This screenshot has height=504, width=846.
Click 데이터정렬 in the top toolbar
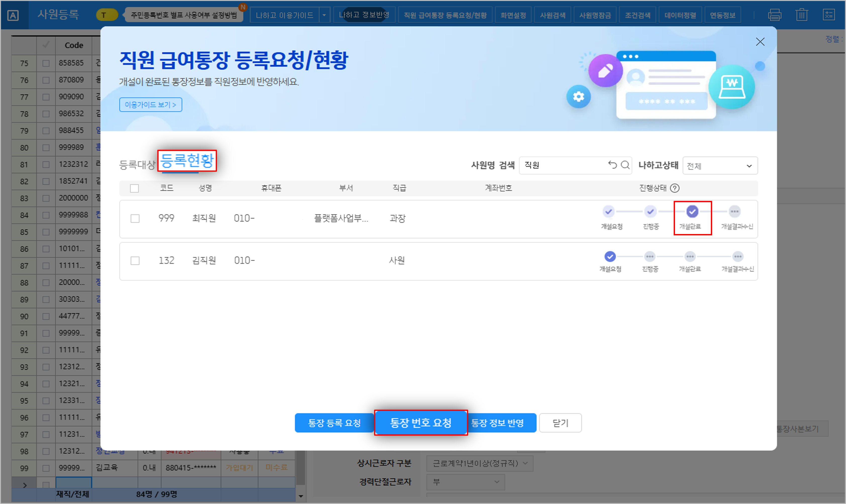[680, 15]
